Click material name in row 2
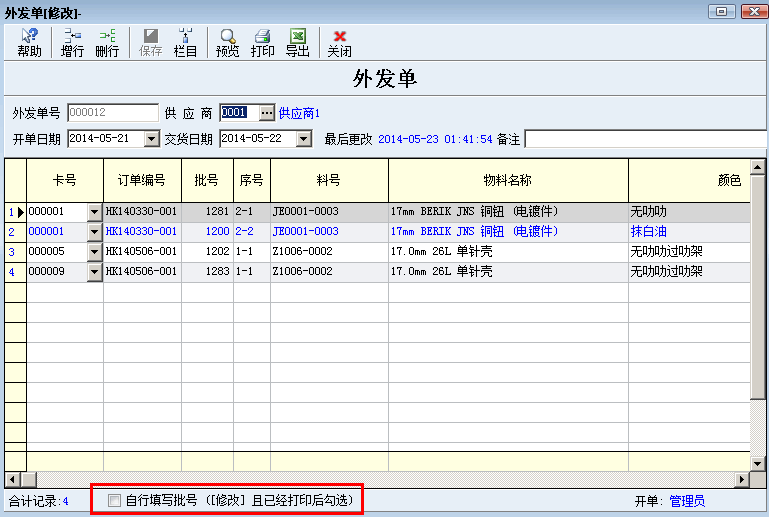The height and width of the screenshot is (517, 769). coord(508,232)
